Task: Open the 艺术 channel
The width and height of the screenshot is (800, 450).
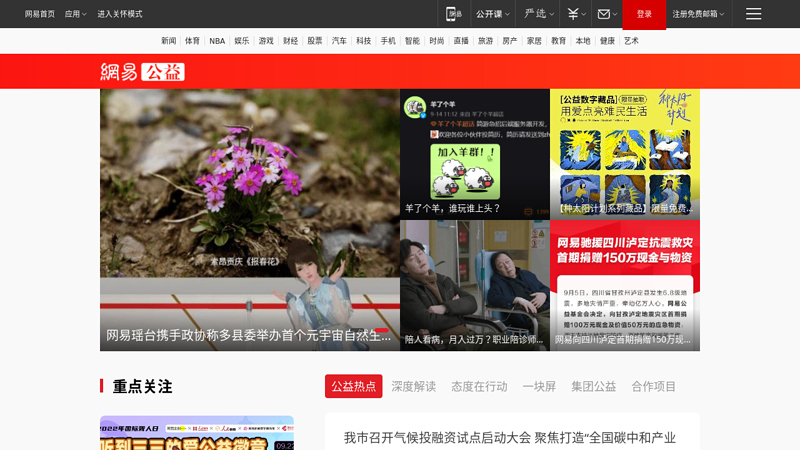Action: click(631, 41)
